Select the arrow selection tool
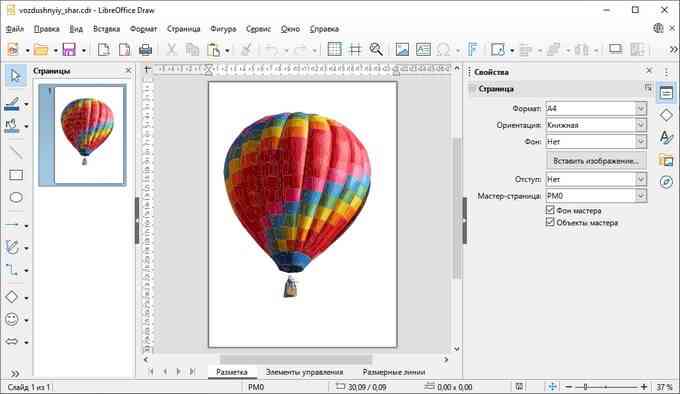 (x=16, y=76)
